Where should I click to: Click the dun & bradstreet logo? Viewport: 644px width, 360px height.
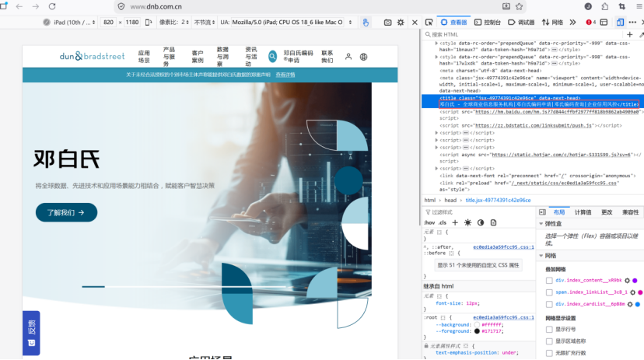click(92, 56)
